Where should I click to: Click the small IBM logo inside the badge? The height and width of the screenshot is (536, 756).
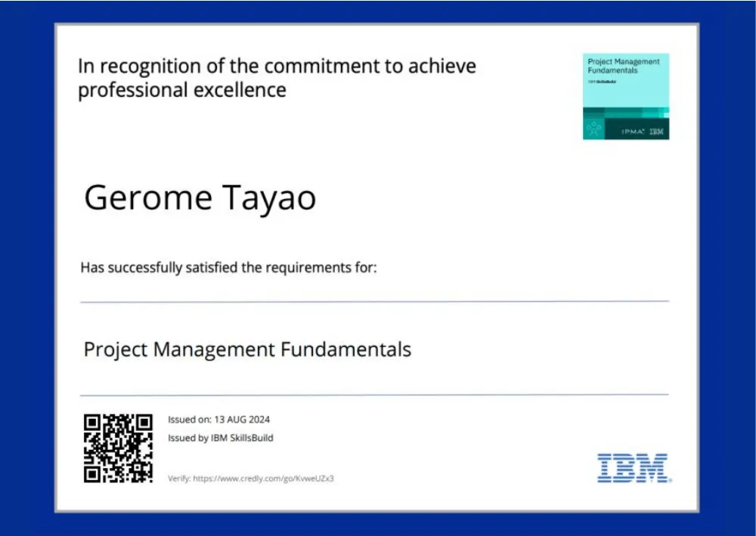(656, 132)
